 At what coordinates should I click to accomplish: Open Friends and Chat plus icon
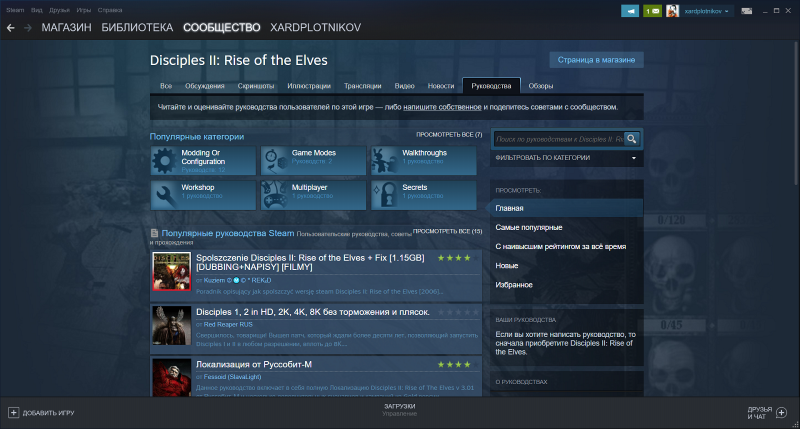781,413
